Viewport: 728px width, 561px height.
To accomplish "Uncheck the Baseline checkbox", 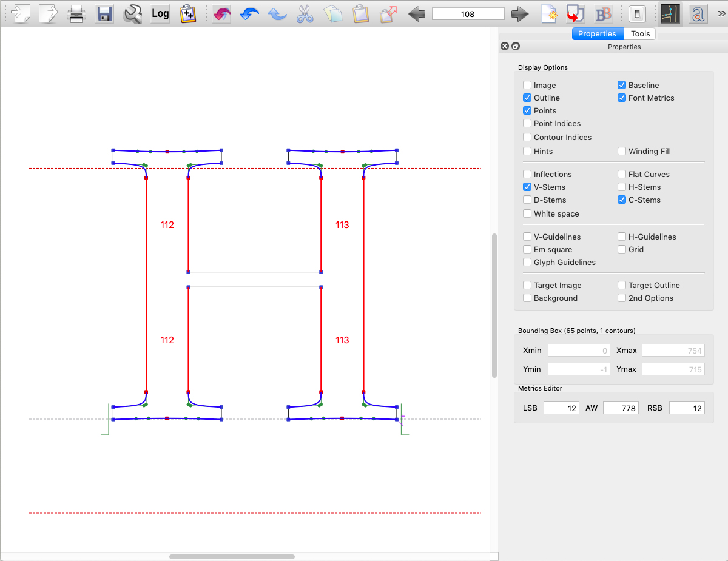I will [x=622, y=86].
